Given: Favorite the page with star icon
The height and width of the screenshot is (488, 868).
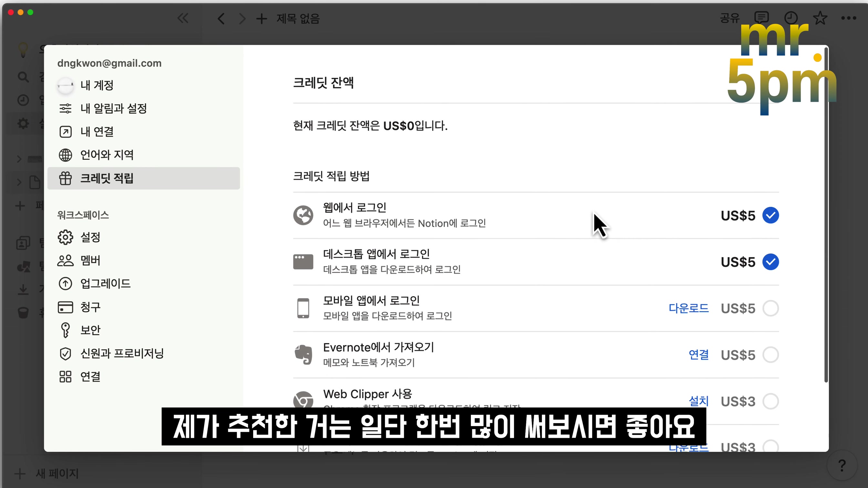Looking at the screenshot, I should 820,18.
